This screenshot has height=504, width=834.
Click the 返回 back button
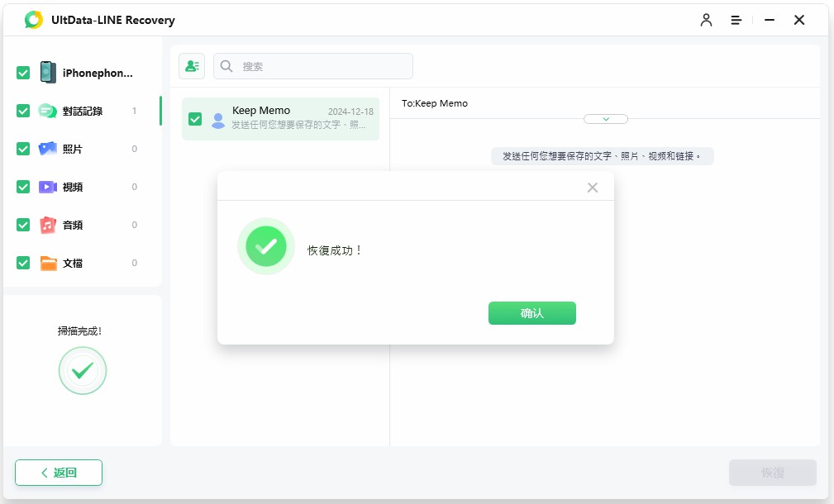click(x=59, y=473)
